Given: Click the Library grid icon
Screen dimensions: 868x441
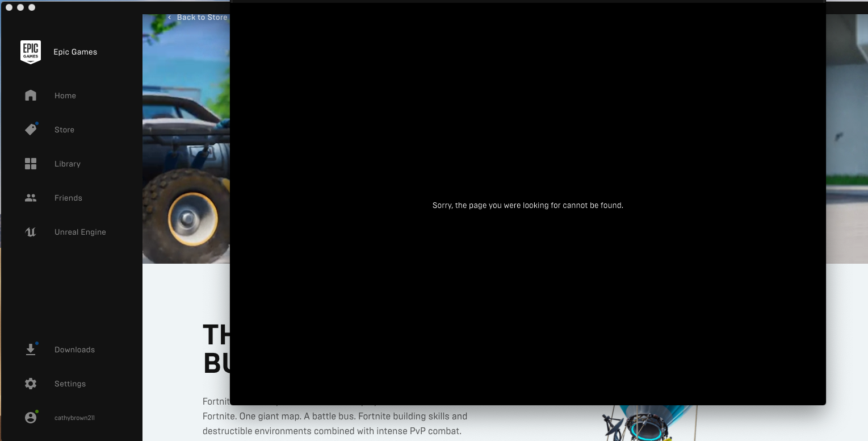Looking at the screenshot, I should (x=31, y=163).
